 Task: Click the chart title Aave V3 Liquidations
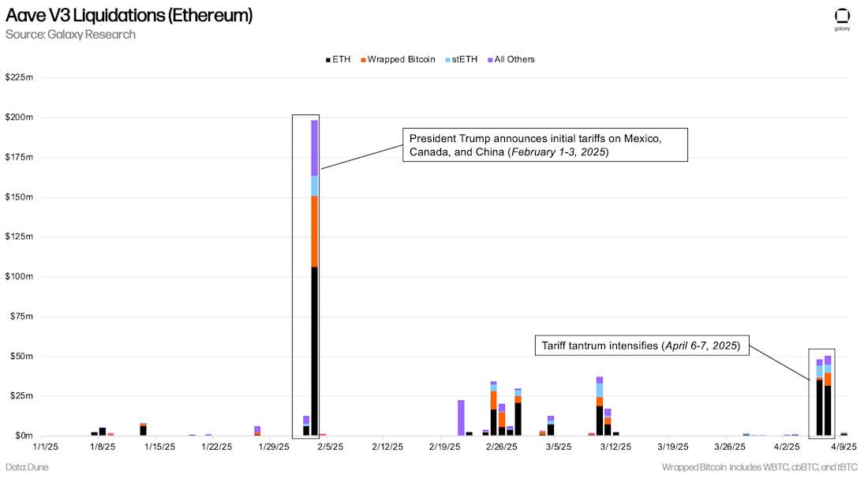[x=129, y=15]
